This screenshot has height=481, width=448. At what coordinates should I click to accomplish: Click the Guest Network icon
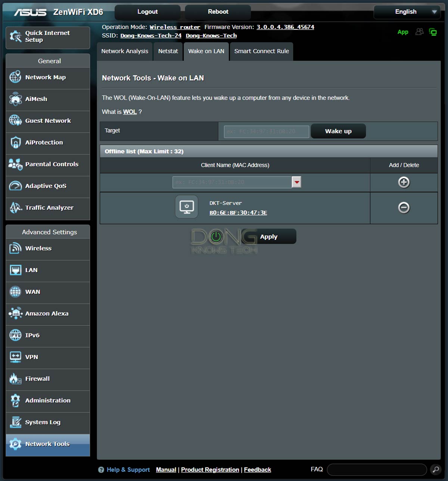pyautogui.click(x=15, y=120)
